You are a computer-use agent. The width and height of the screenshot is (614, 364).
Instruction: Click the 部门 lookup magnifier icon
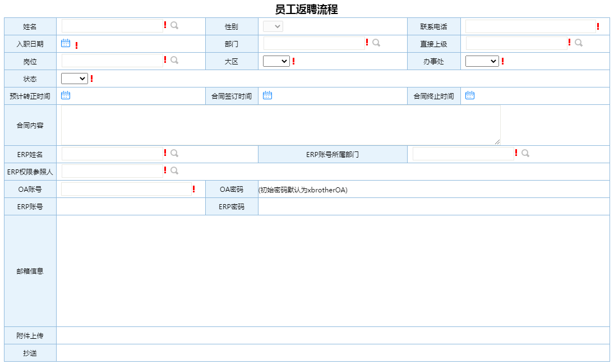(x=376, y=43)
